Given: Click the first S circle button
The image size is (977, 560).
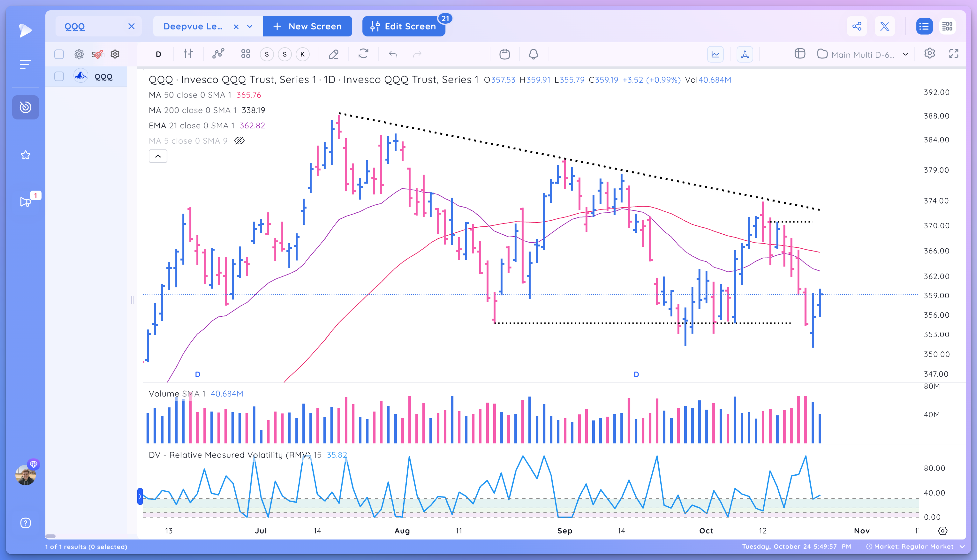Looking at the screenshot, I should 267,54.
